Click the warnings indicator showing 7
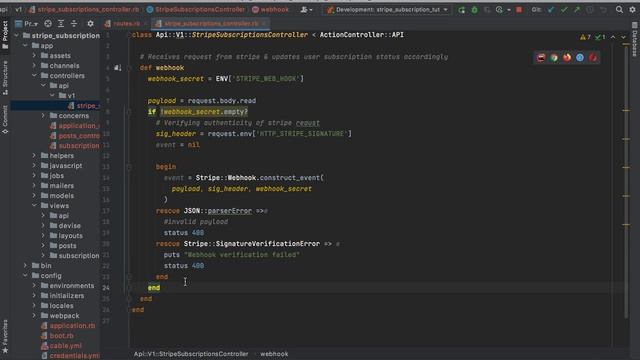This screenshot has width=640, height=360. click(585, 37)
